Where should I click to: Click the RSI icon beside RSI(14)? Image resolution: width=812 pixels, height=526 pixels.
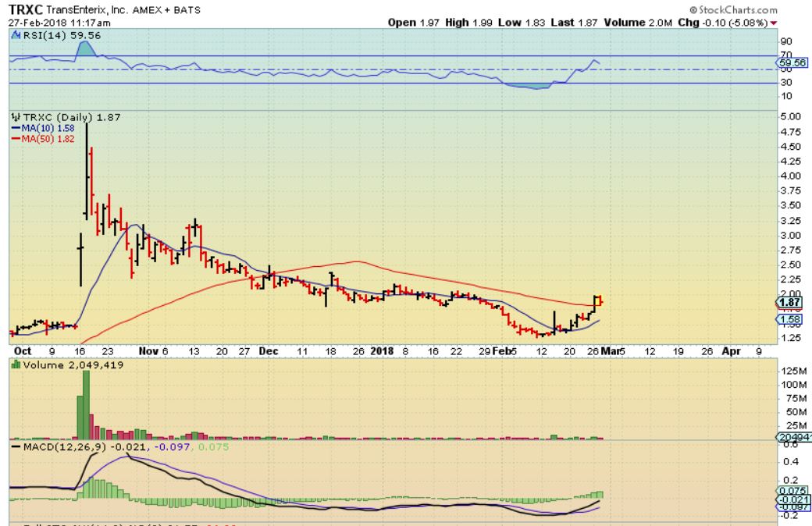pos(16,35)
